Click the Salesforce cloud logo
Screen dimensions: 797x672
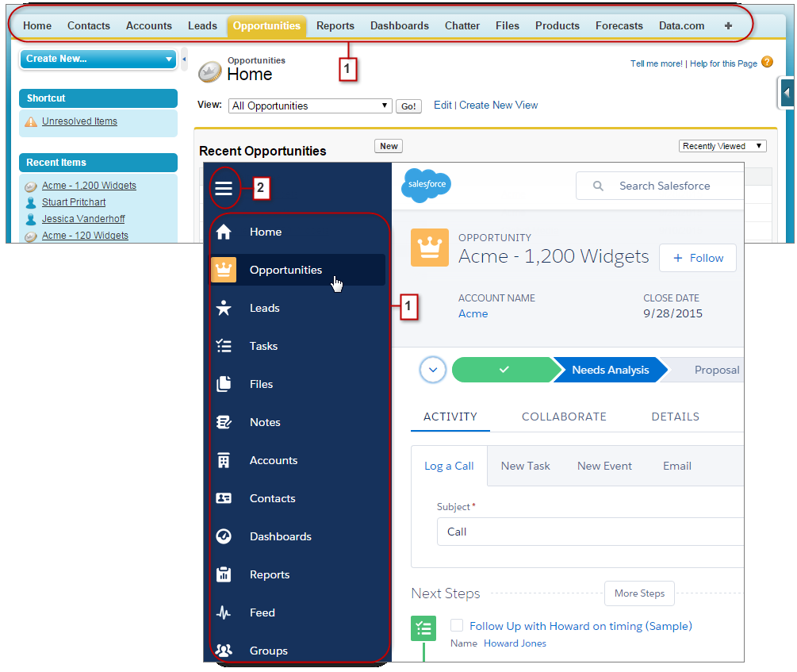(427, 185)
